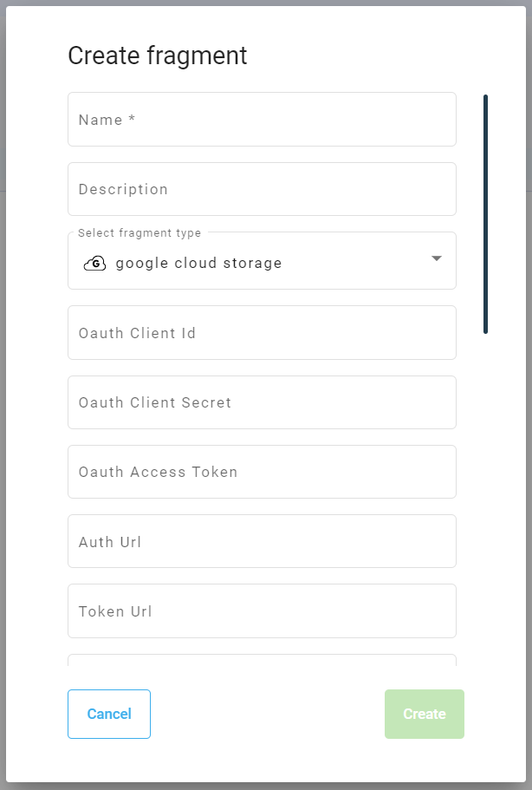Viewport: 532px width, 790px height.
Task: Focus the Description text box
Action: point(260,188)
